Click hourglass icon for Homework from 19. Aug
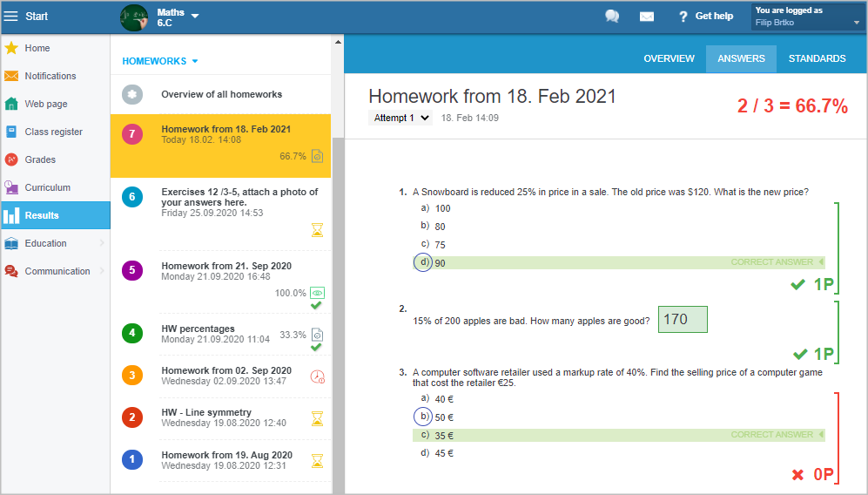 (x=317, y=461)
